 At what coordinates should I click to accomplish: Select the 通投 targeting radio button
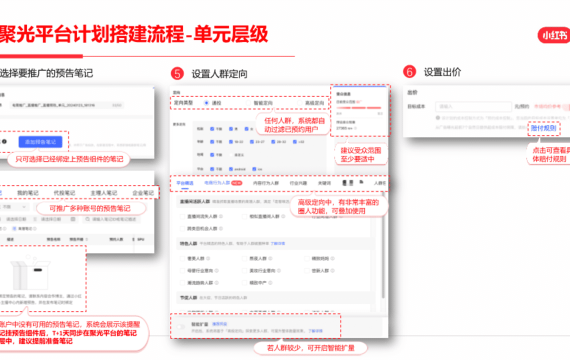pyautogui.click(x=206, y=103)
